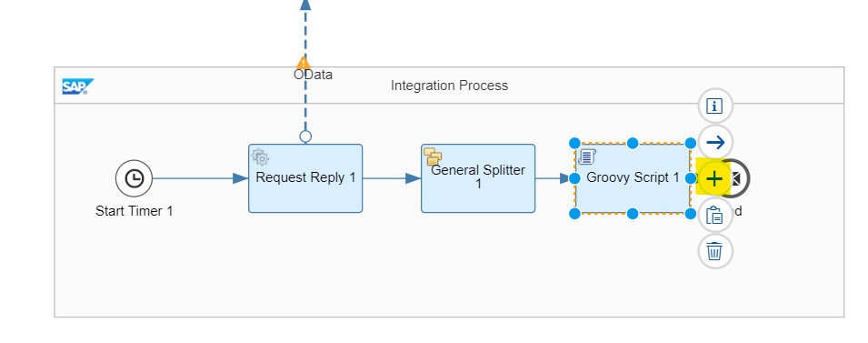
Task: Select the Request Reply 1 step
Action: coord(305,178)
